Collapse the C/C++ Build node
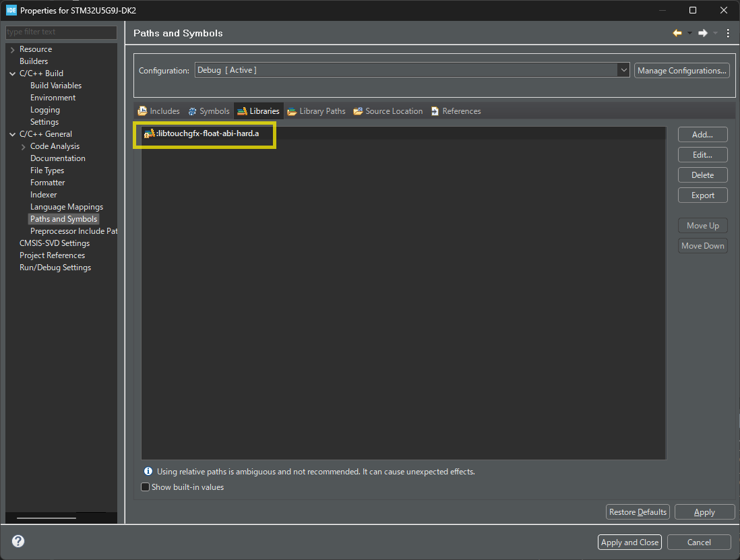This screenshot has height=560, width=740. (x=13, y=73)
